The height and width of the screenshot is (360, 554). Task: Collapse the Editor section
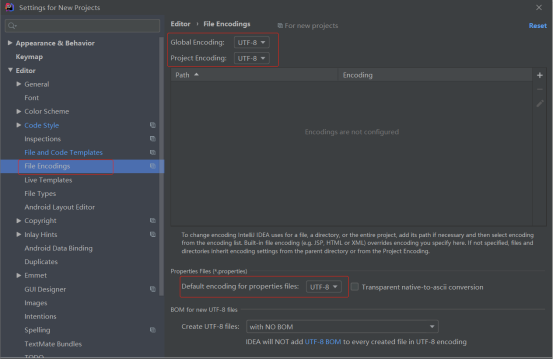pyautogui.click(x=10, y=70)
